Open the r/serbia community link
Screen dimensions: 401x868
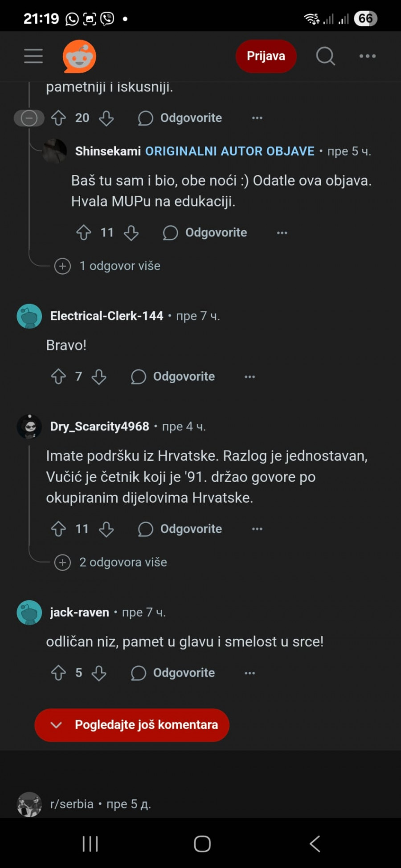pyautogui.click(x=72, y=804)
